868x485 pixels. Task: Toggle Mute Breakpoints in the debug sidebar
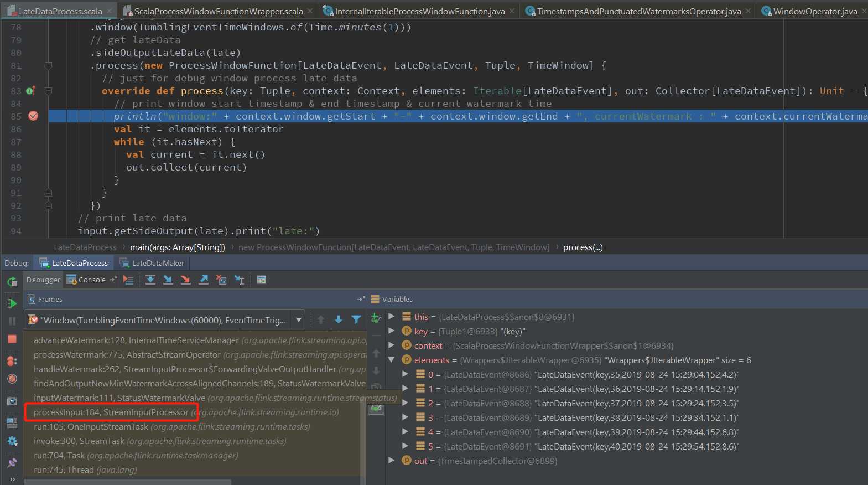[12, 379]
